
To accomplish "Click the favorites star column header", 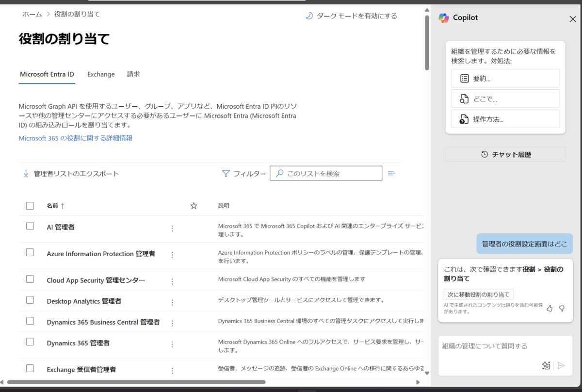I will point(194,206).
